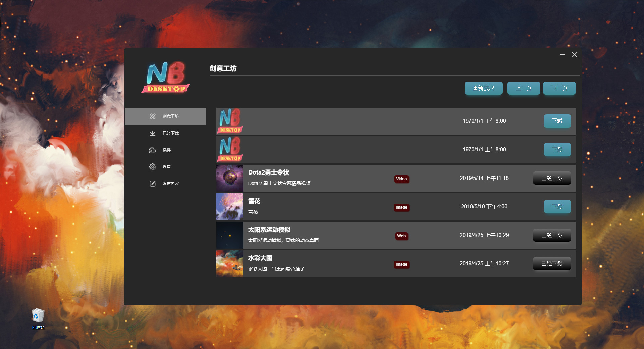The height and width of the screenshot is (349, 644).
Task: Click 下载 on the first untitled item
Action: coord(557,121)
